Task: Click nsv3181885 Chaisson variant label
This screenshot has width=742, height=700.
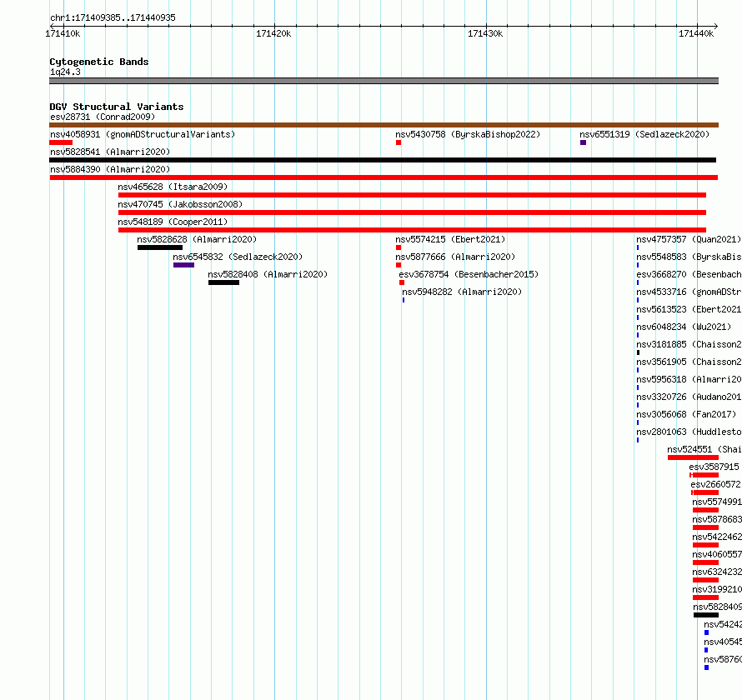Action: [x=689, y=344]
